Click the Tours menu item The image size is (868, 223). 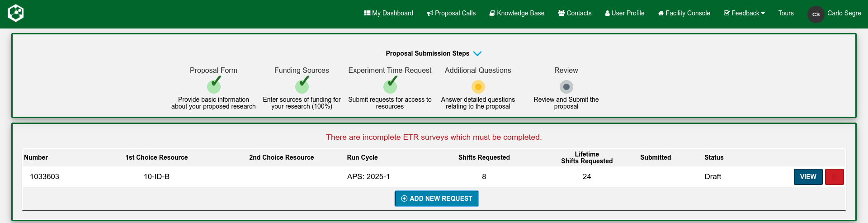[786, 13]
